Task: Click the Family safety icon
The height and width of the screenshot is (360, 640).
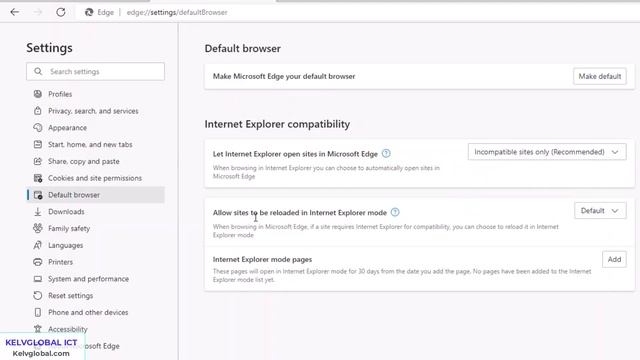Action: (38, 228)
